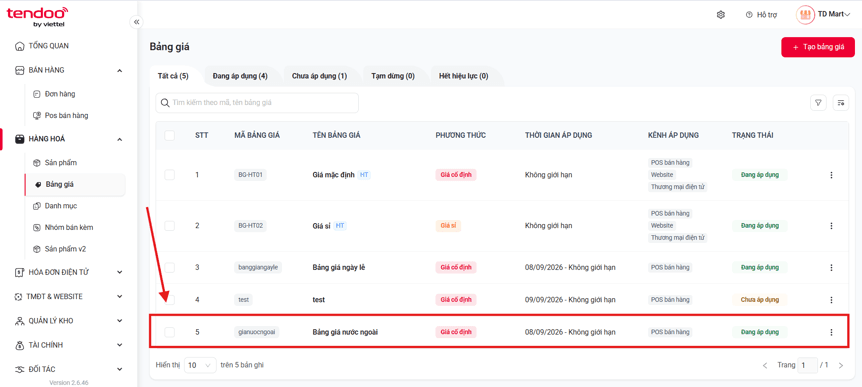Open three-dot menu for Bảng giá nước ngoài
This screenshot has width=862, height=387.
click(x=831, y=332)
